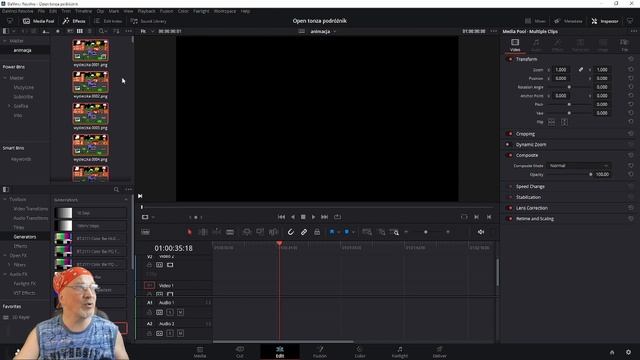Toggle the Composite section enable switch
640x360 pixels.
click(509, 155)
